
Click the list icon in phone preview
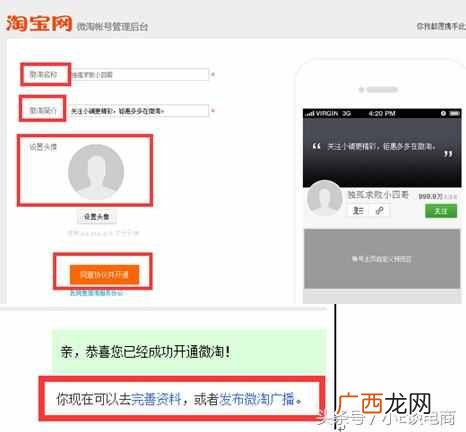358,211
